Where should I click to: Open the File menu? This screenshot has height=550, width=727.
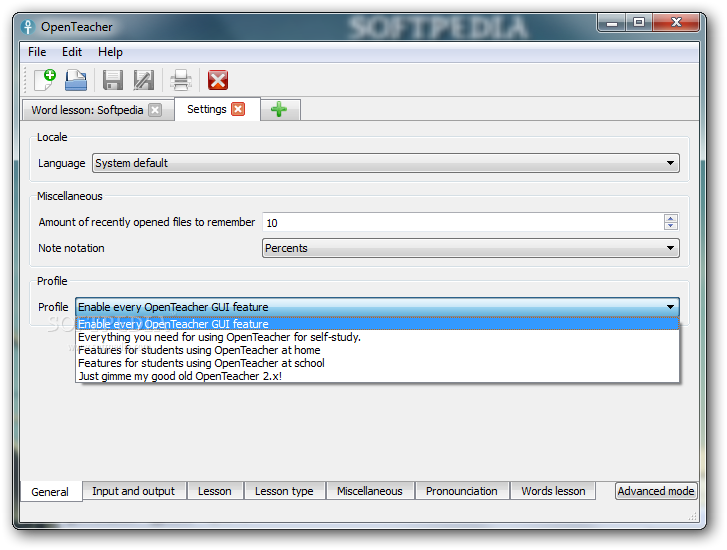click(x=37, y=52)
